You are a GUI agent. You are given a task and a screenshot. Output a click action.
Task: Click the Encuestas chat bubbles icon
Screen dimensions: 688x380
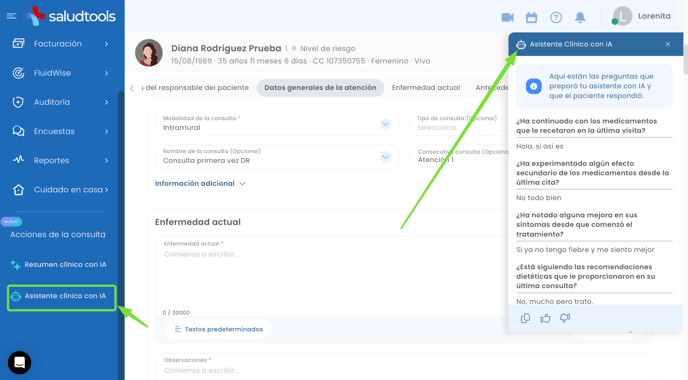18,131
